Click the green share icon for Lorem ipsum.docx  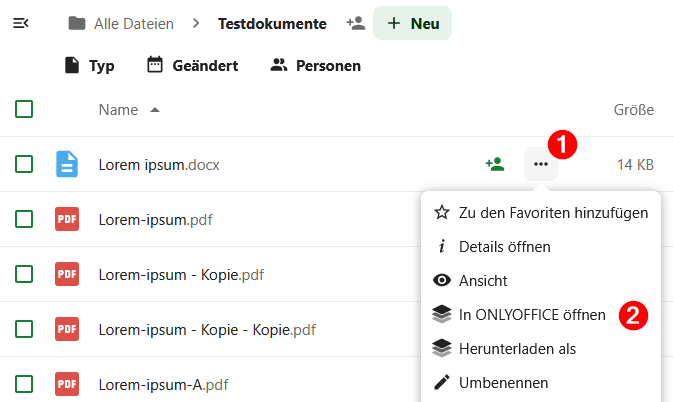pyautogui.click(x=494, y=164)
